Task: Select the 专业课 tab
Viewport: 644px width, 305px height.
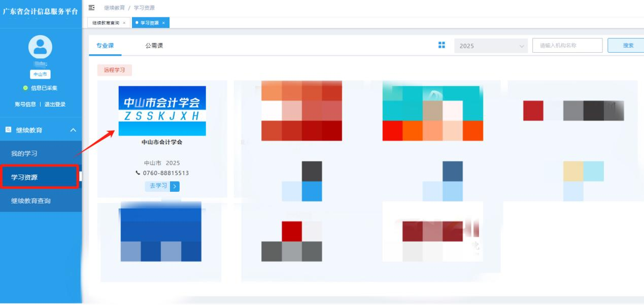Action: (x=105, y=46)
